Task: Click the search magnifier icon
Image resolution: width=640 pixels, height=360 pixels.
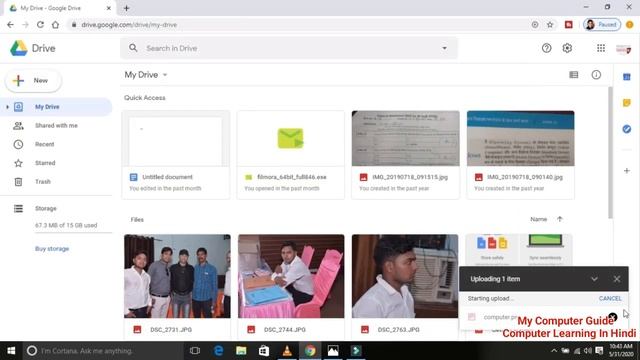Action: pyautogui.click(x=133, y=48)
